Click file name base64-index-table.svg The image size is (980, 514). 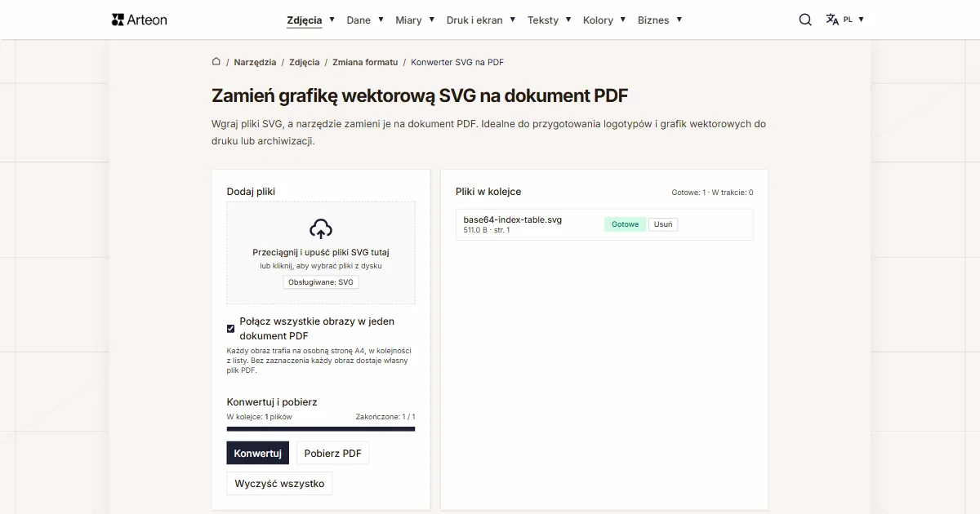513,219
